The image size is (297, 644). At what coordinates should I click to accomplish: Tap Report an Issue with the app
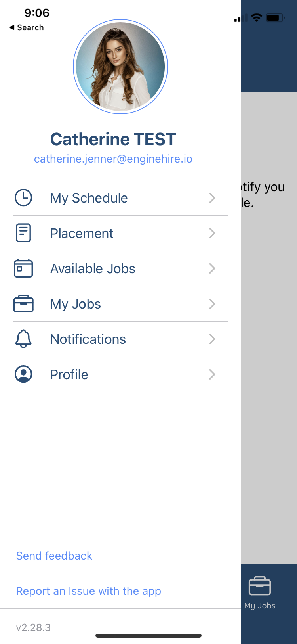[x=89, y=591]
